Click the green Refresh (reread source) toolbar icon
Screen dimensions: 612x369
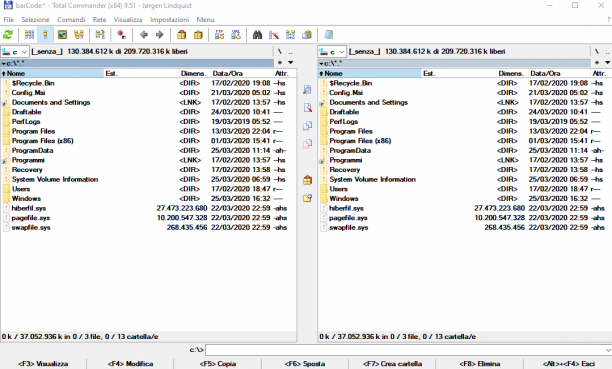tap(8, 35)
